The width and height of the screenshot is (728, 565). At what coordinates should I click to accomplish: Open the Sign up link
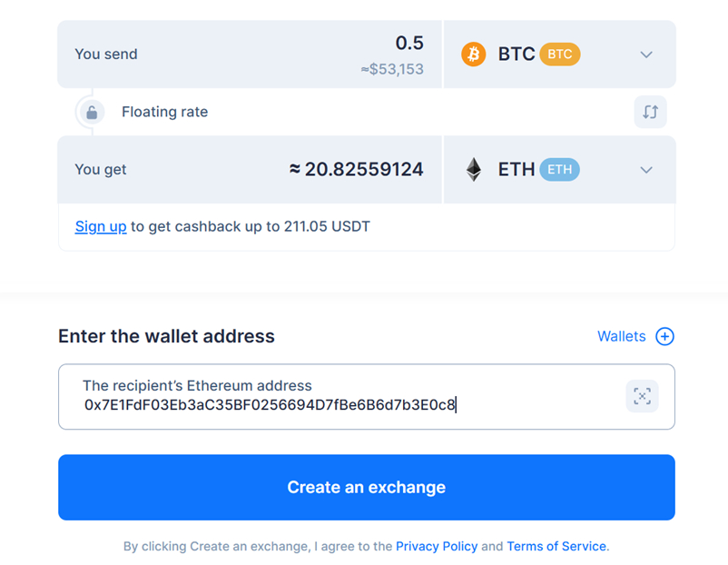tap(101, 227)
